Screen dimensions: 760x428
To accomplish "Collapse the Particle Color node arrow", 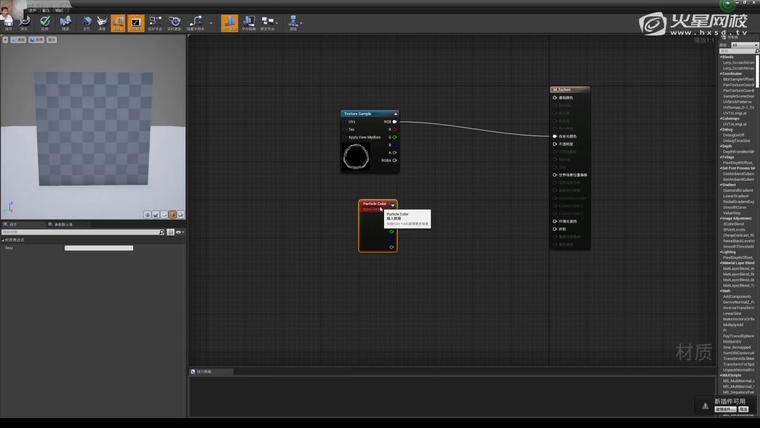I will coord(393,203).
